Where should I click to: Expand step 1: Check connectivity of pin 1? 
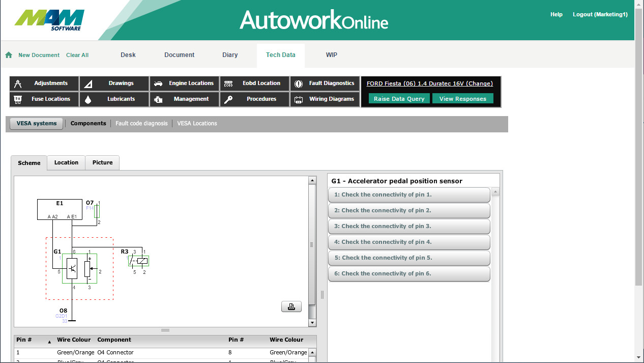pos(409,194)
